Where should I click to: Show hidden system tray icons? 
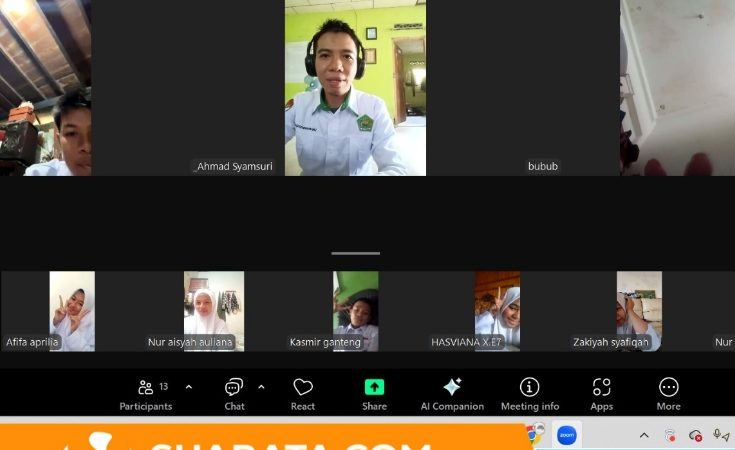click(644, 435)
